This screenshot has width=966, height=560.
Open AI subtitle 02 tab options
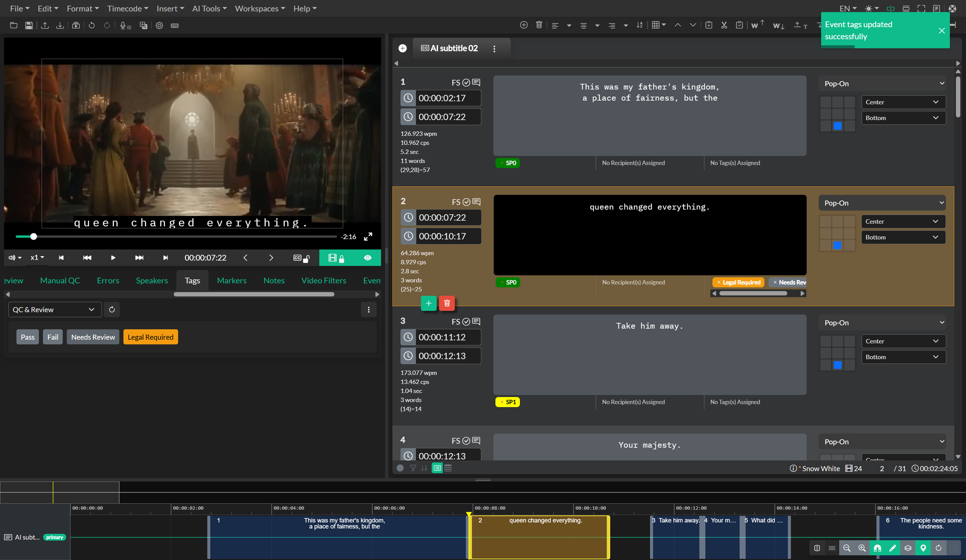pyautogui.click(x=494, y=49)
